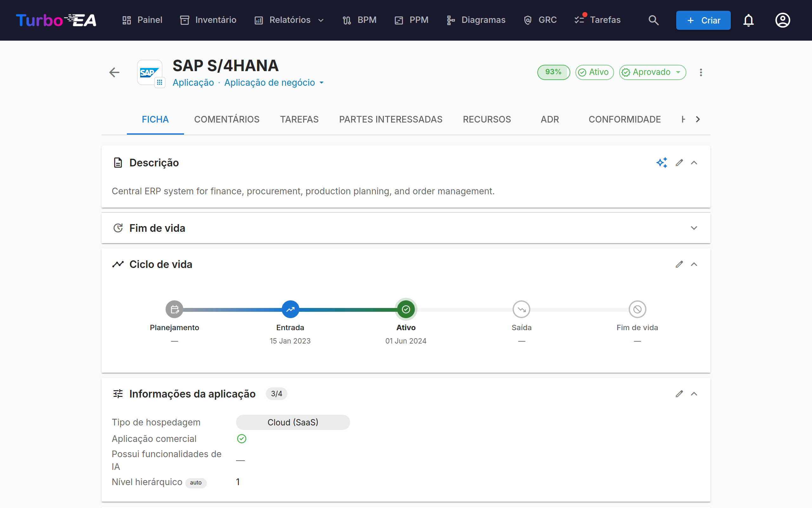
Task: Click the 93% data quality badge
Action: click(553, 72)
